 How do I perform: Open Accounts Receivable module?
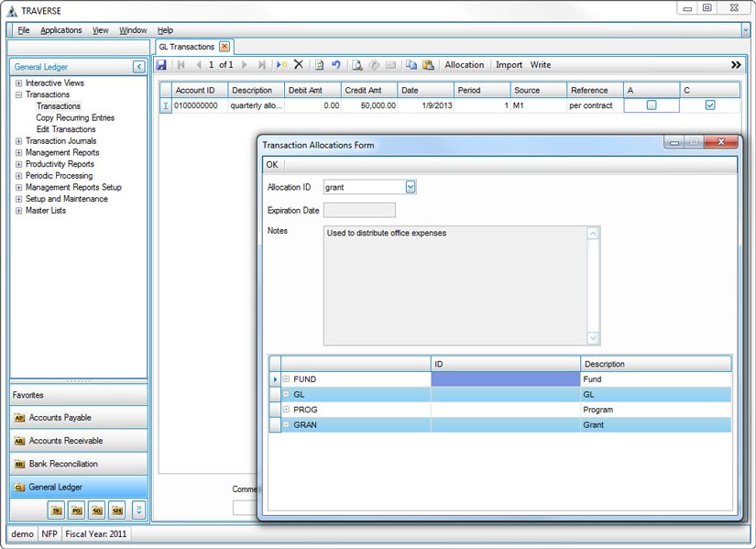79,441
